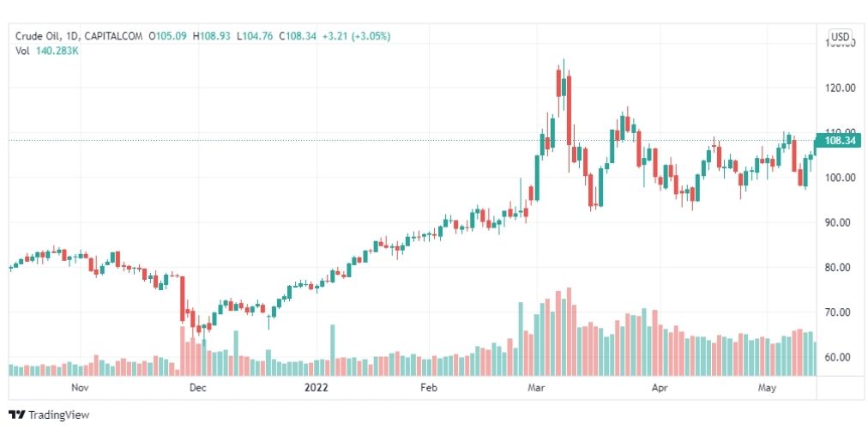Image resolution: width=868 pixels, height=430 pixels.
Task: Click the May date axis label
Action: coord(768,388)
